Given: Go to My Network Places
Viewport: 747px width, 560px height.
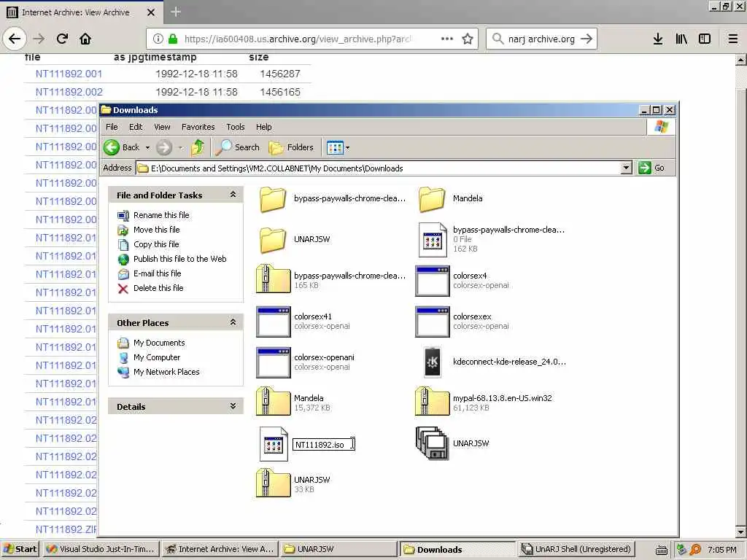Looking at the screenshot, I should [166, 372].
